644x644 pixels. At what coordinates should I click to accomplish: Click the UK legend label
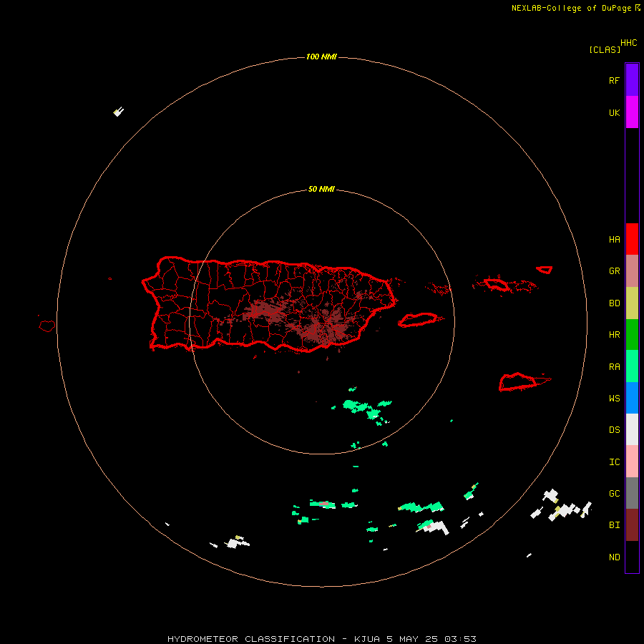pyautogui.click(x=614, y=112)
